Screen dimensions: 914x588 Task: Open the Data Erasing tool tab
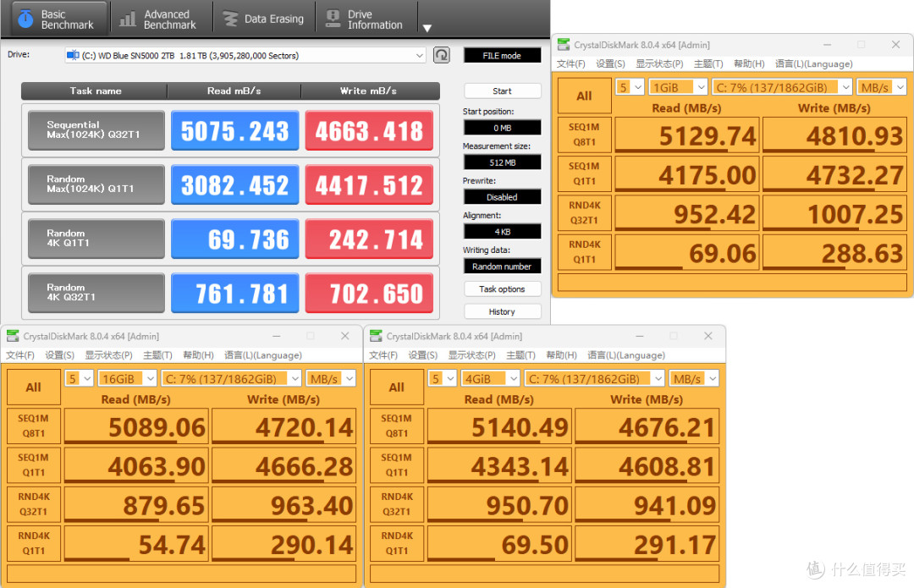tap(263, 19)
